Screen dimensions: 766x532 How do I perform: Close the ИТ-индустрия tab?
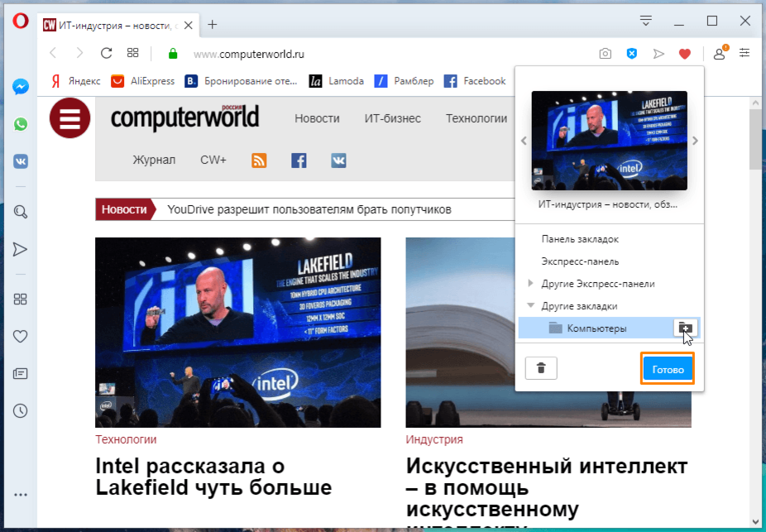tap(188, 25)
